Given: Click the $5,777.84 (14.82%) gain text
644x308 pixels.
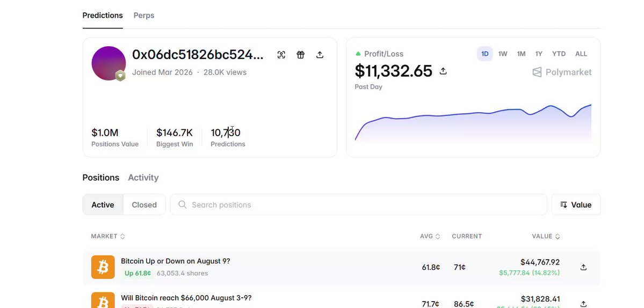Looking at the screenshot, I should click(530, 273).
